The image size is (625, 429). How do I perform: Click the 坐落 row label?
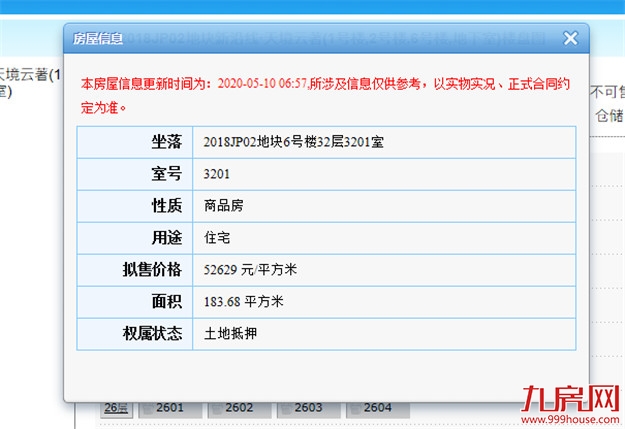pyautogui.click(x=167, y=142)
